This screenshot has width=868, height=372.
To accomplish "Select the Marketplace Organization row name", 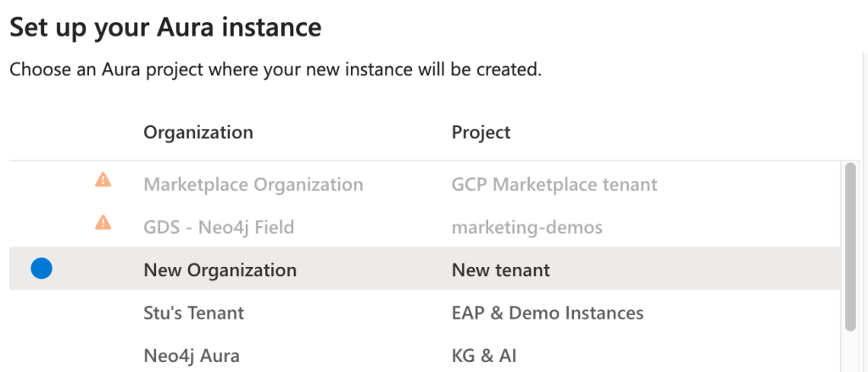I will tap(253, 184).
